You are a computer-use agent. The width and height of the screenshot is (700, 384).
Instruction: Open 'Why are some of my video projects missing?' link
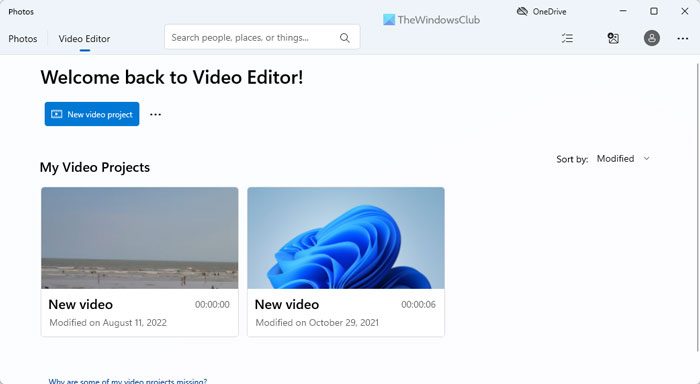pos(128,381)
